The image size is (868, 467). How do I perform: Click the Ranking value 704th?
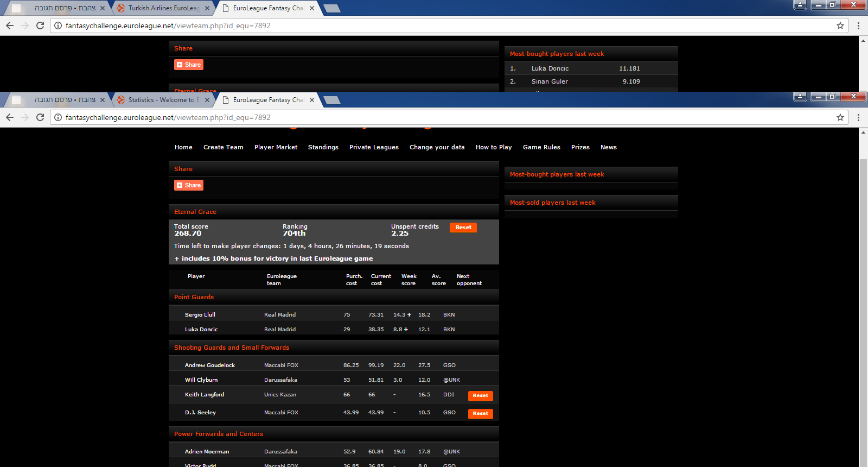(x=294, y=233)
